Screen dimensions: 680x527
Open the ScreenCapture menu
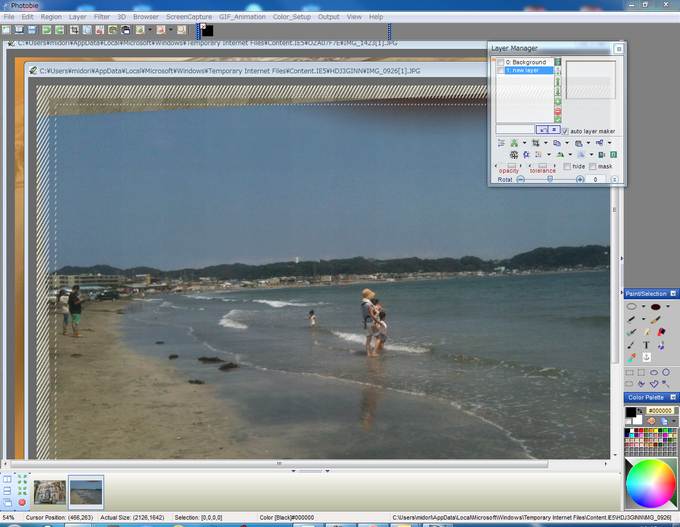pos(189,17)
